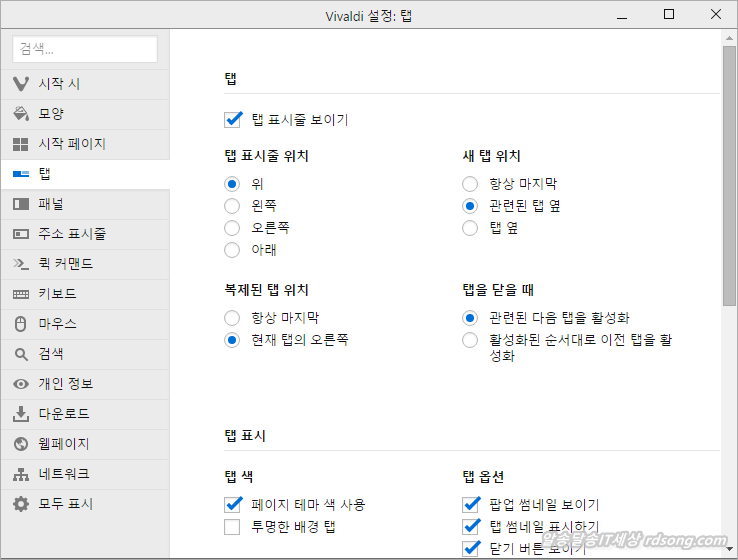Open 퀵 커맨드 via its prompt icon
The image size is (738, 560).
coord(21,264)
